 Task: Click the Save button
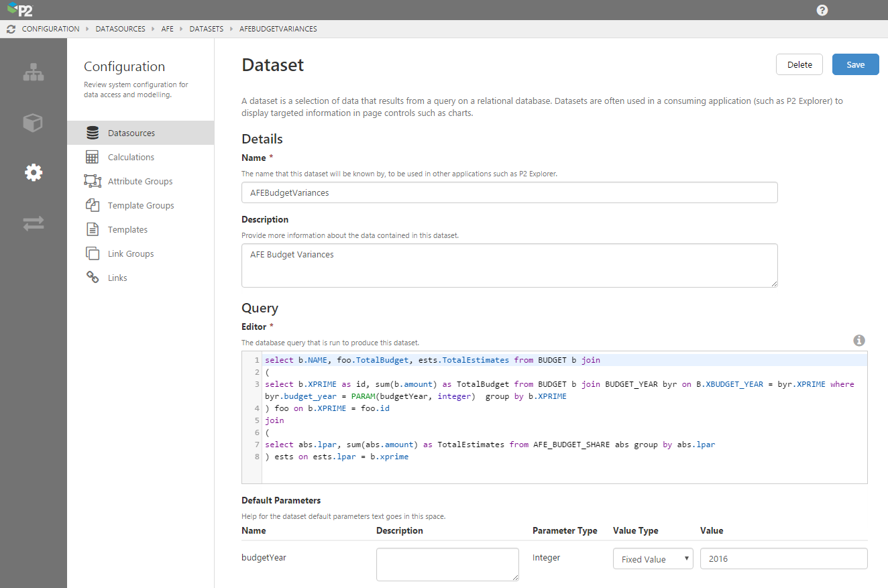pyautogui.click(x=855, y=64)
